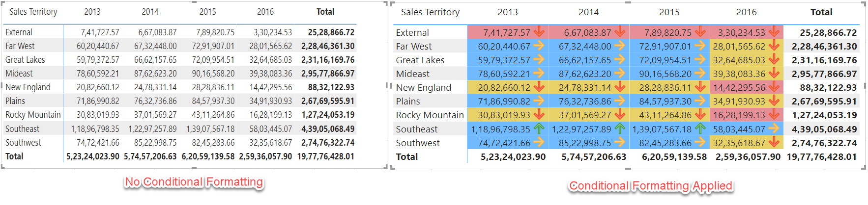
Task: Click the 'Conditional Formatting Applied' caption
Action: tap(651, 186)
